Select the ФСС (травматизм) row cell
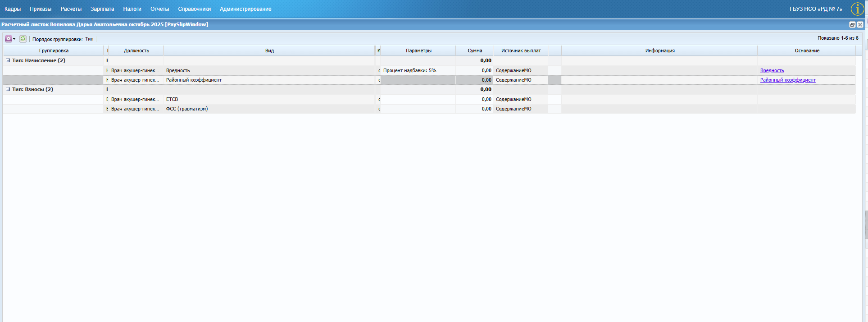The height and width of the screenshot is (322, 868). pos(269,109)
